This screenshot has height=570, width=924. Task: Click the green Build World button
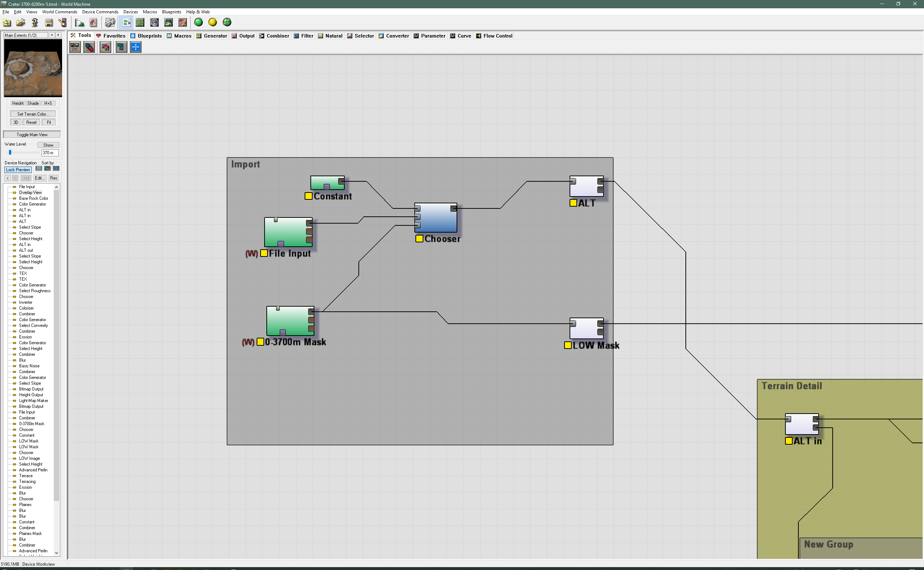pos(199,23)
